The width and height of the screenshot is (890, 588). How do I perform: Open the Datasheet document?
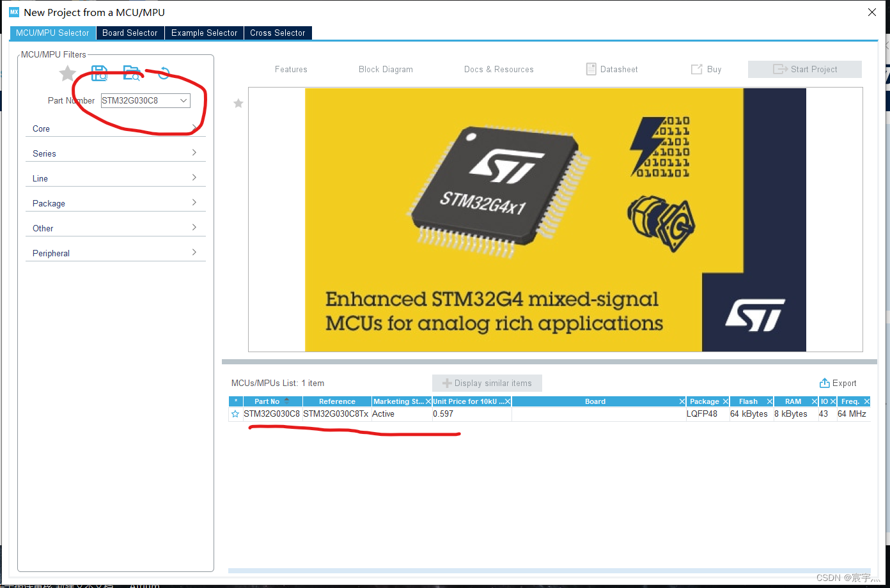point(612,69)
